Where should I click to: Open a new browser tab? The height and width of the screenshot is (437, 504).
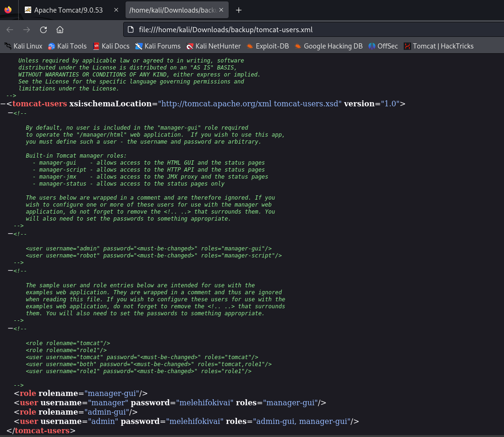(238, 10)
